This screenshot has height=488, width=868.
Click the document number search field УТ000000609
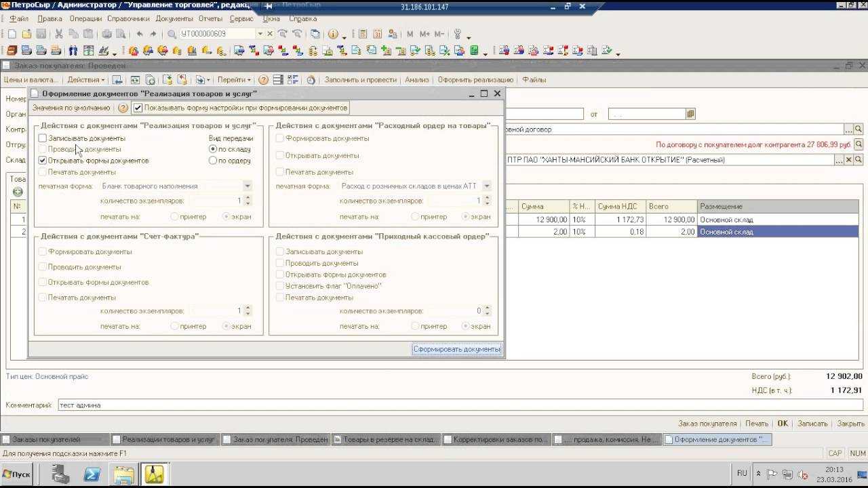tap(217, 34)
